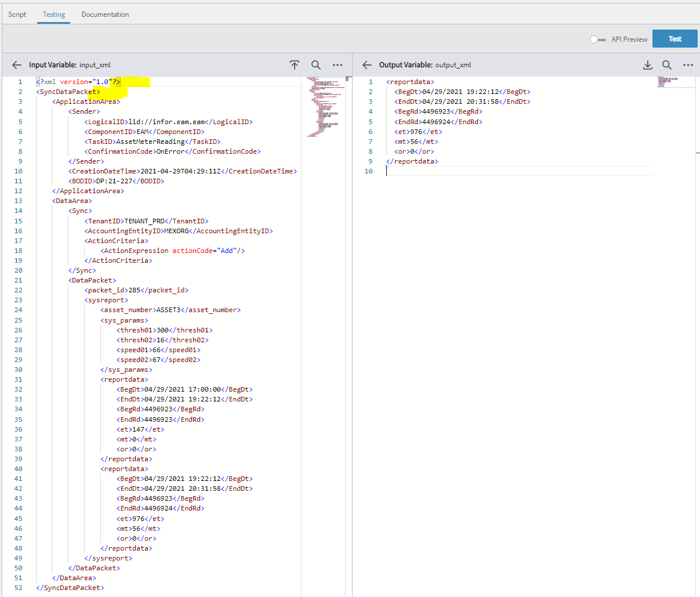
Task: Place cursor on empty output line 10
Action: pyautogui.click(x=519, y=171)
